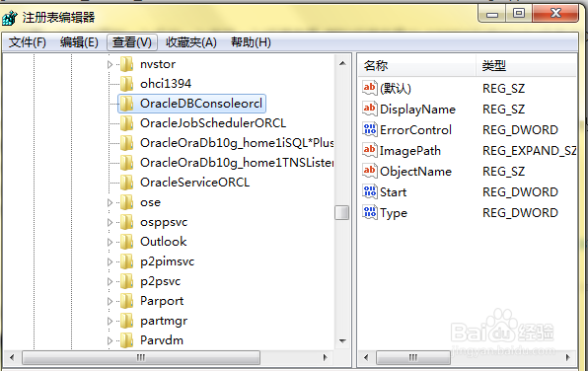Select the ohci1394 key name
Viewport: 588px width, 371px height.
tap(166, 84)
